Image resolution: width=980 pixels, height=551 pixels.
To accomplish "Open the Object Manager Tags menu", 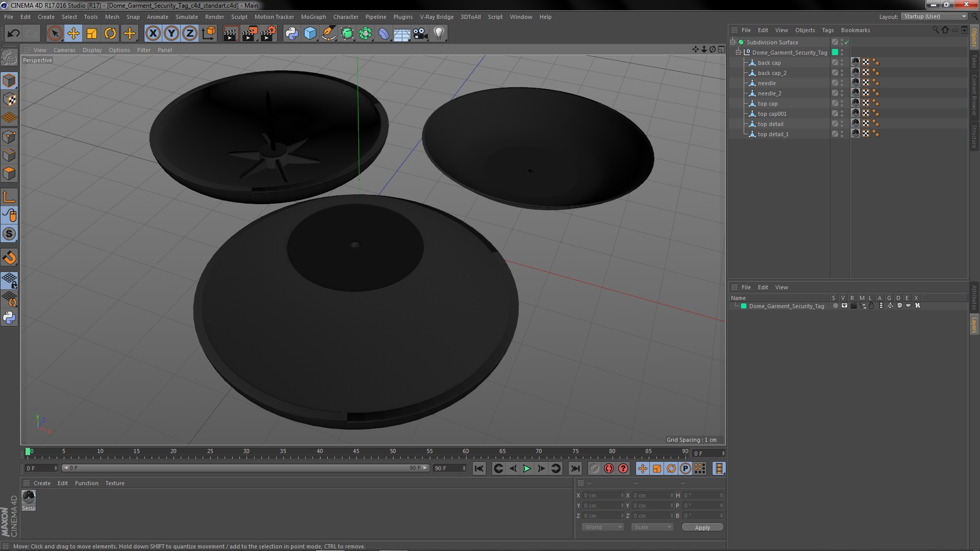I will click(x=828, y=30).
